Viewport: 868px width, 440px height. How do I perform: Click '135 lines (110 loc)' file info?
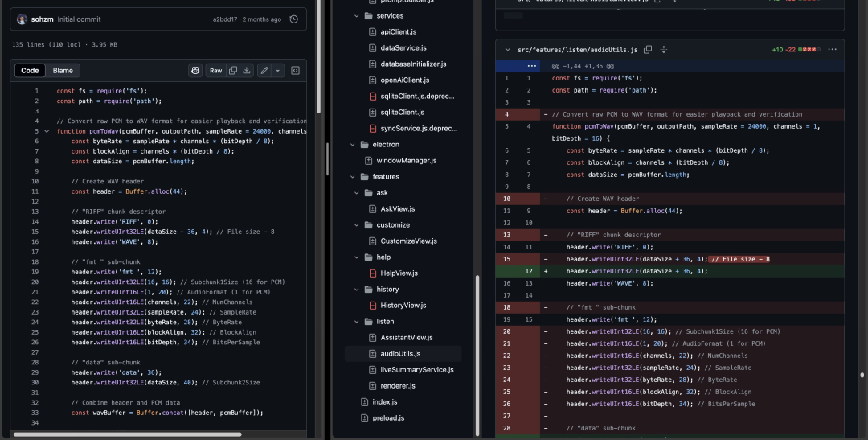[47, 45]
